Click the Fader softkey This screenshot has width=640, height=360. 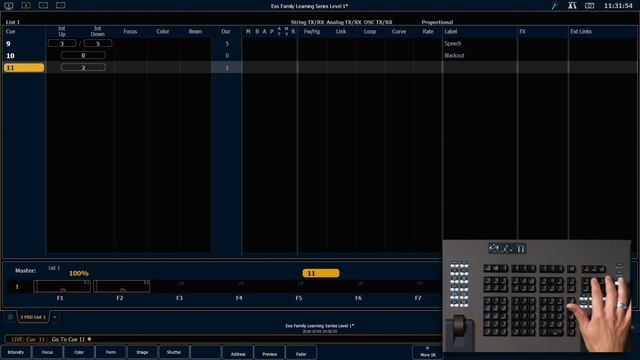tap(301, 353)
